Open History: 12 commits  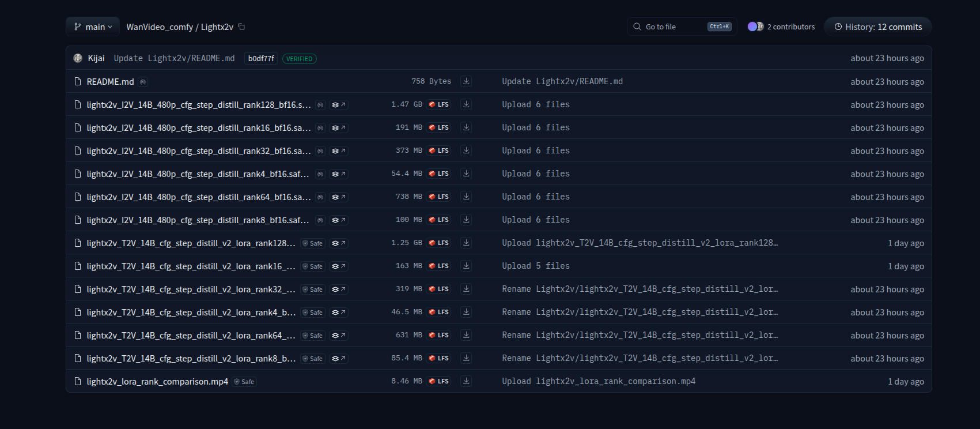pyautogui.click(x=878, y=27)
